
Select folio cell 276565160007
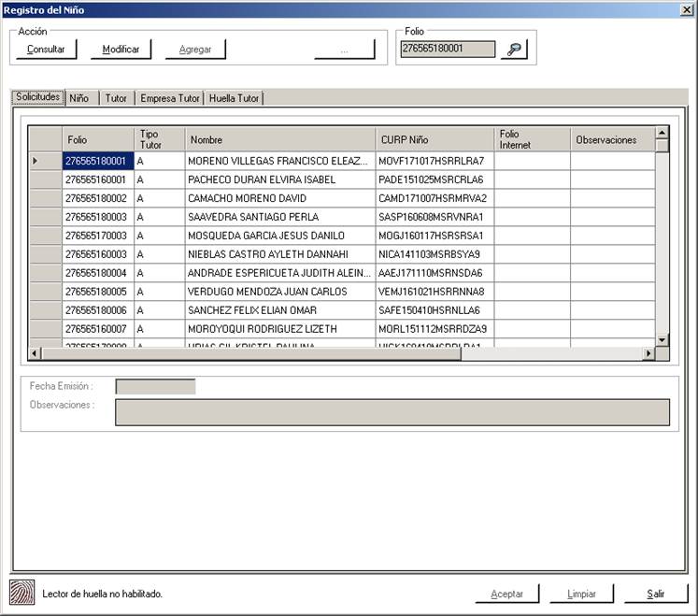pyautogui.click(x=98, y=329)
